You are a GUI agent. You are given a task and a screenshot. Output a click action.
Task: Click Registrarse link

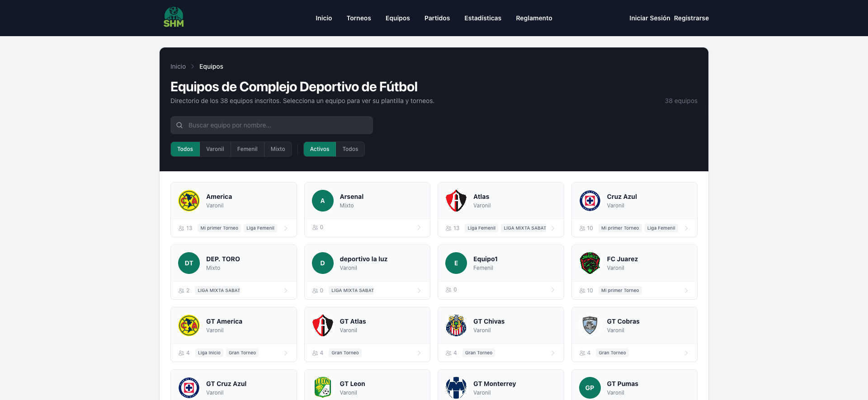691,18
